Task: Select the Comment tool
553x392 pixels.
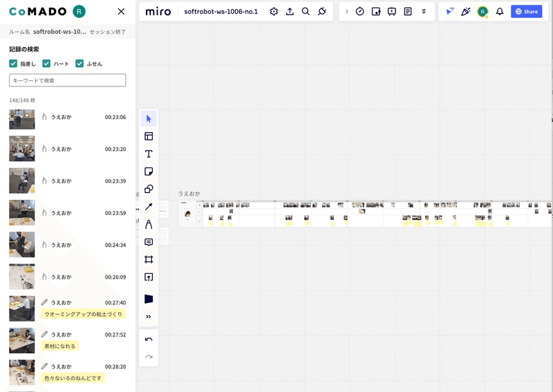Action: (149, 242)
